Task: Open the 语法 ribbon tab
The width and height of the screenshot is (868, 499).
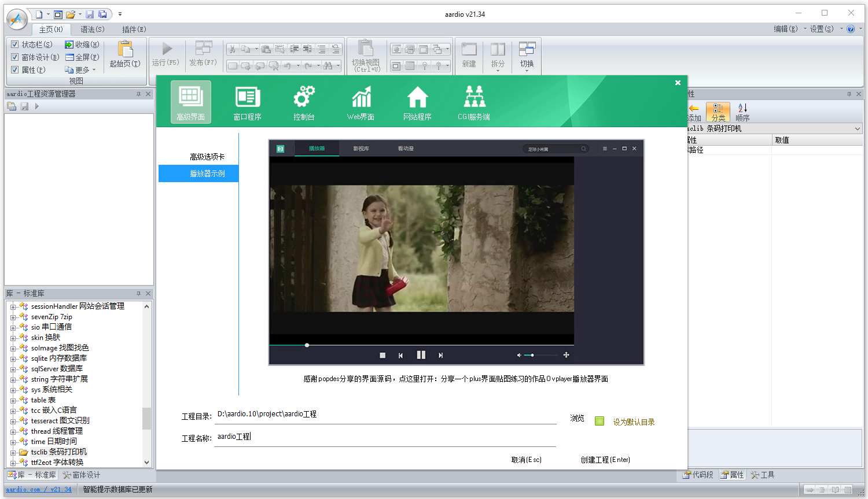Action: [x=92, y=29]
